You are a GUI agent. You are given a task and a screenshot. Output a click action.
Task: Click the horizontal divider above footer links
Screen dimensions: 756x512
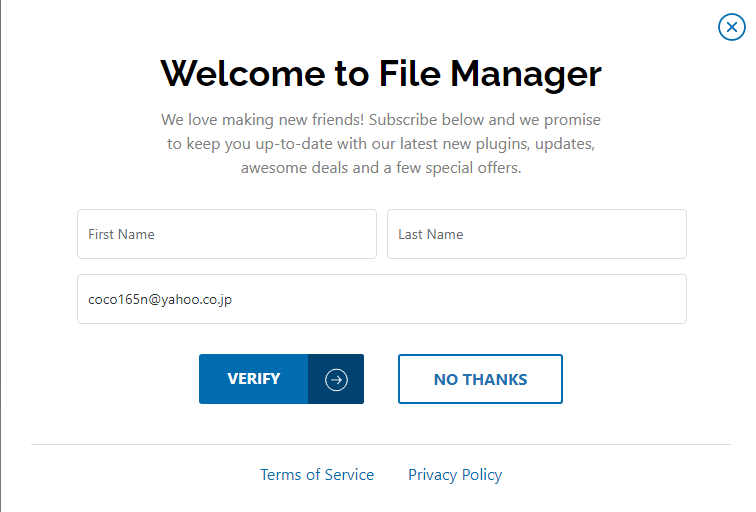click(x=380, y=444)
